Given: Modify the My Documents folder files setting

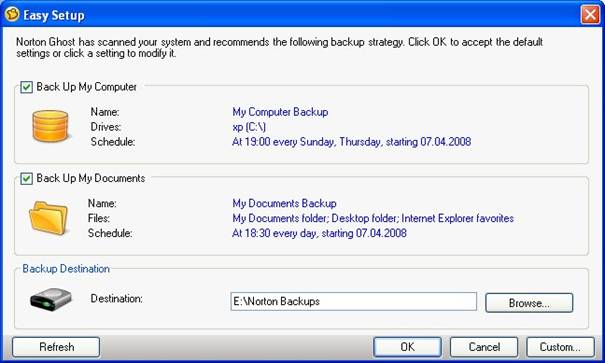Looking at the screenshot, I should point(373,218).
